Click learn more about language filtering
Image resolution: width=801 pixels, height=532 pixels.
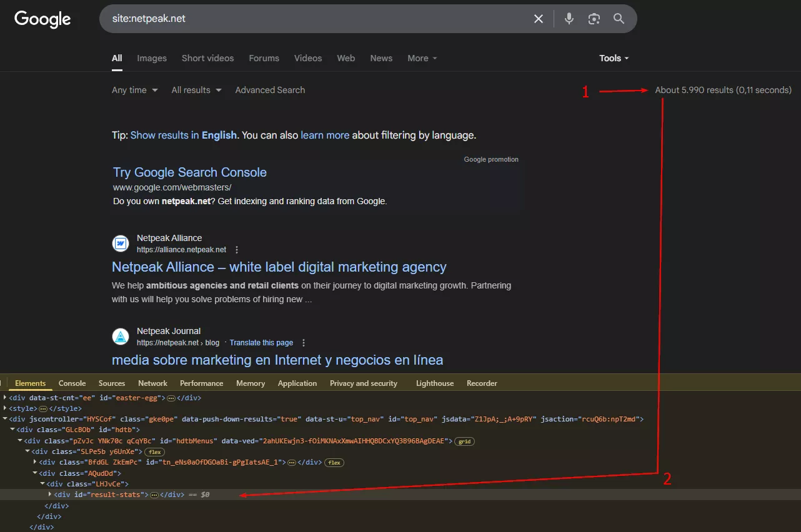325,135
